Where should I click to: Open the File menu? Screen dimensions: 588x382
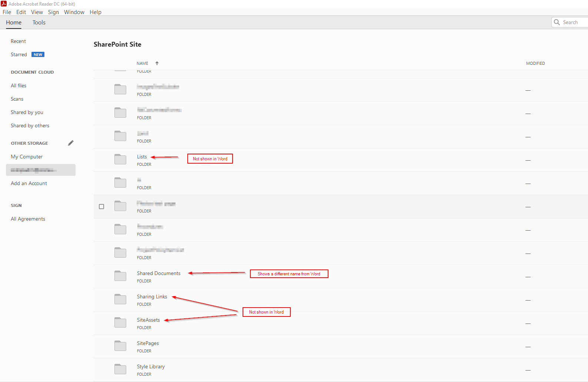pos(7,12)
